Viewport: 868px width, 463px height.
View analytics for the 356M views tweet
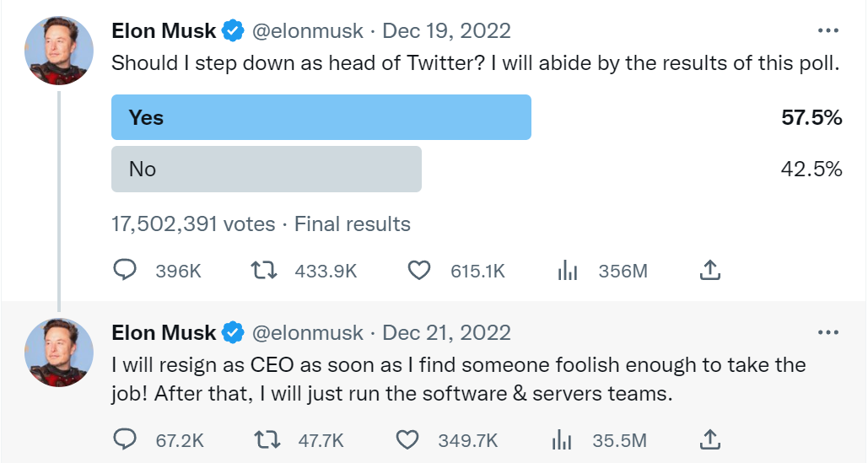[x=567, y=270]
